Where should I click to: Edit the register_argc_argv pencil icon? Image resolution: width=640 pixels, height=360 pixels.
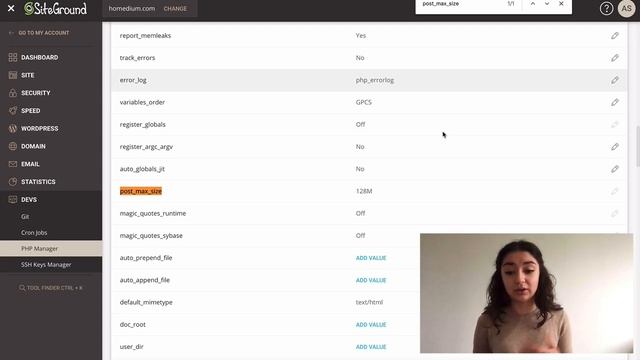coord(615,147)
